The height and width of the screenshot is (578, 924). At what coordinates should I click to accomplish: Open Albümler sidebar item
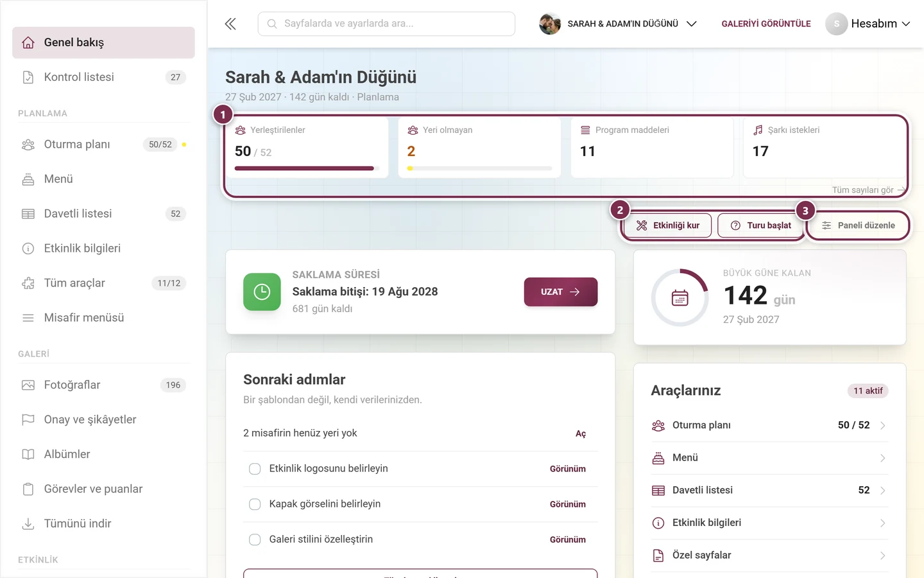103,455
